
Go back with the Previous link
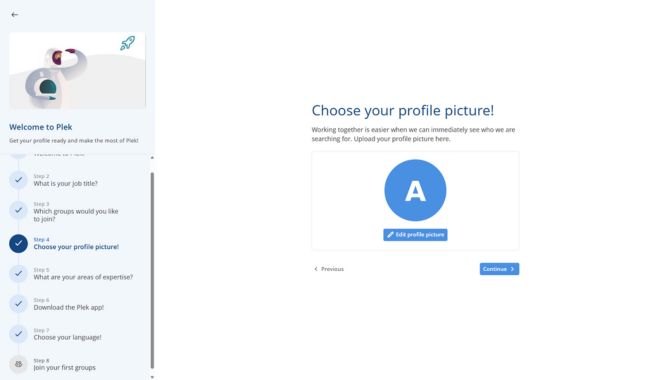click(329, 269)
